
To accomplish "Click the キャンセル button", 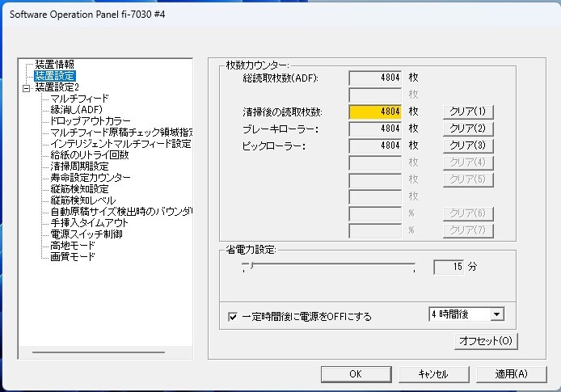I will (x=433, y=374).
